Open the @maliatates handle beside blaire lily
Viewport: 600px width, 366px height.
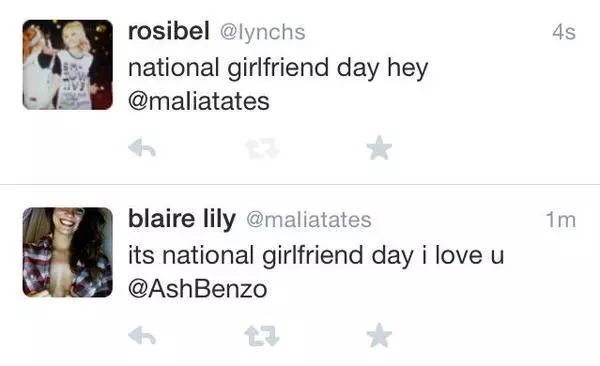[309, 220]
